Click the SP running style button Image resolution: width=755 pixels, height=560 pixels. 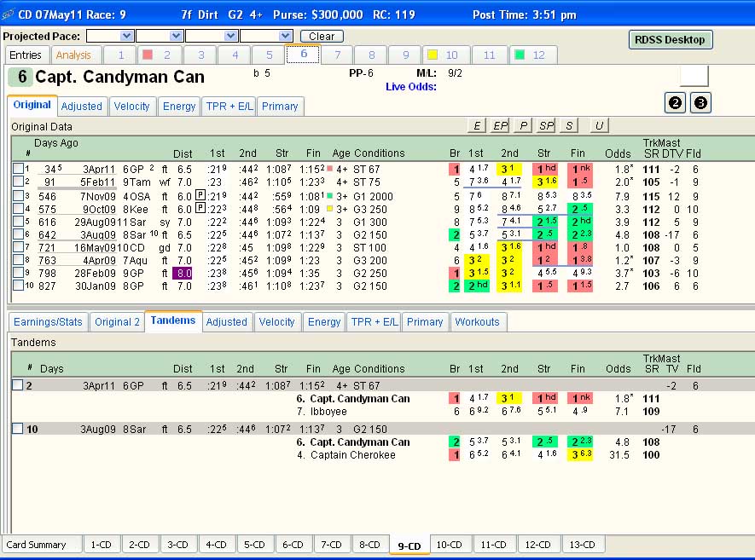coord(546,125)
